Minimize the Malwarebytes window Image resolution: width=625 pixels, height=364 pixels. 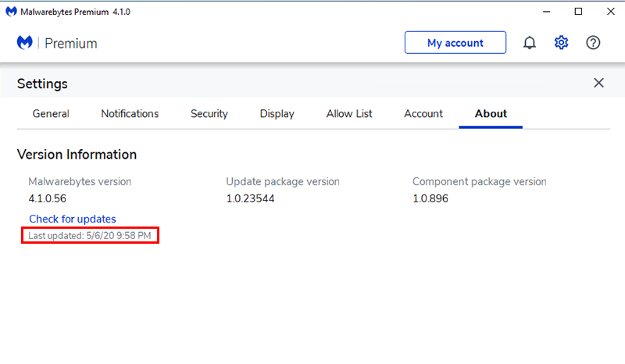(x=543, y=12)
